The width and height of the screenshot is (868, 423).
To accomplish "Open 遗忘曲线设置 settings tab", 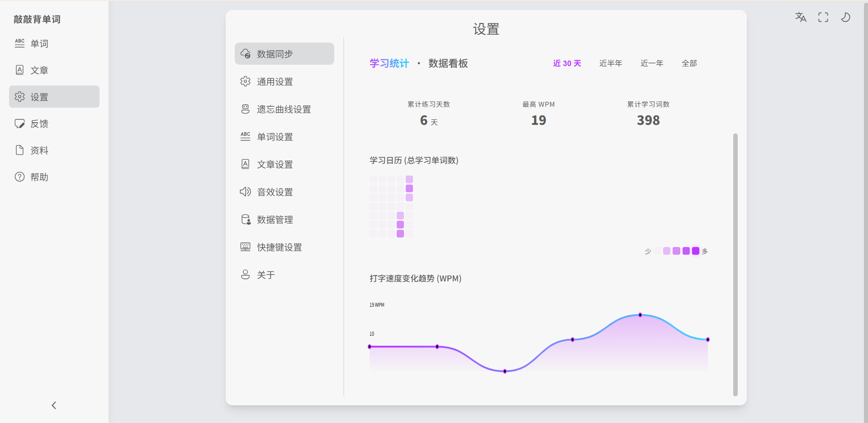I will coord(285,109).
